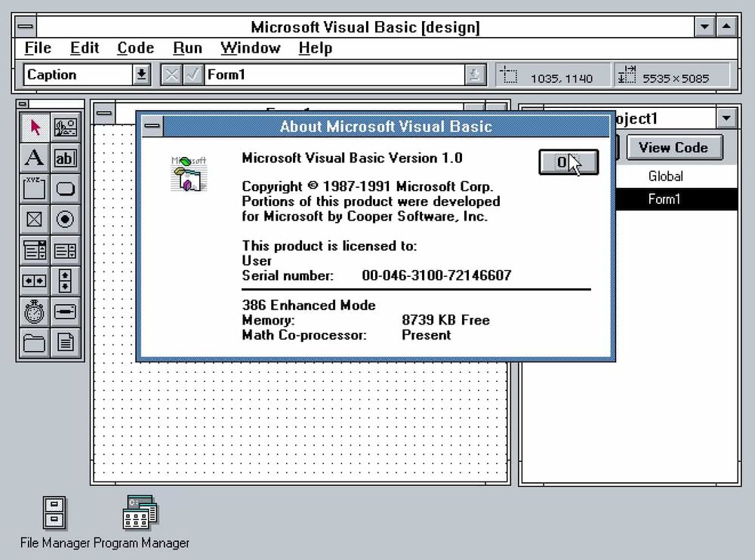755x560 pixels.
Task: Click the "386 Enhanced Mode" text
Action: tap(309, 305)
